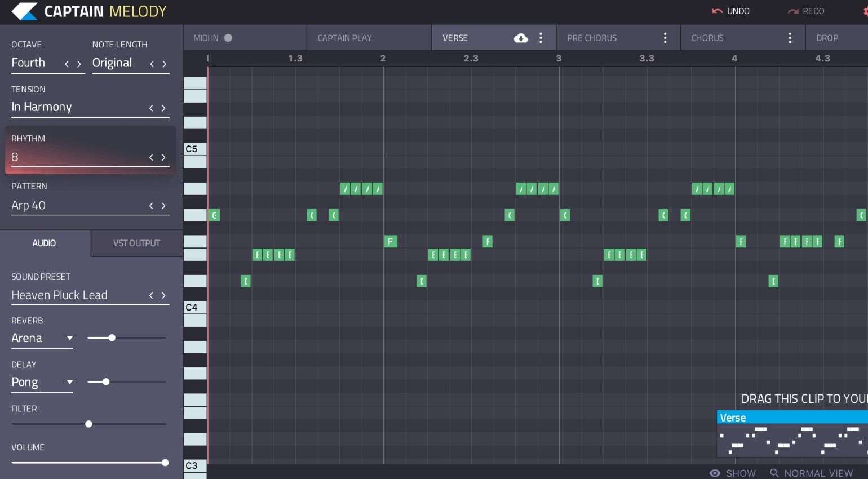
Task: Open the VERSE section's three-dot menu
Action: coord(540,38)
